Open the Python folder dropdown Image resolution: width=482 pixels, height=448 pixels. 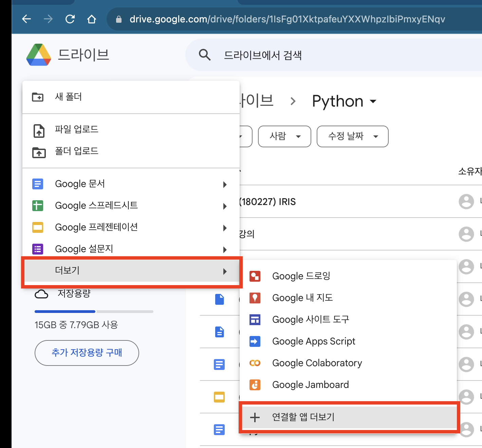(x=373, y=101)
